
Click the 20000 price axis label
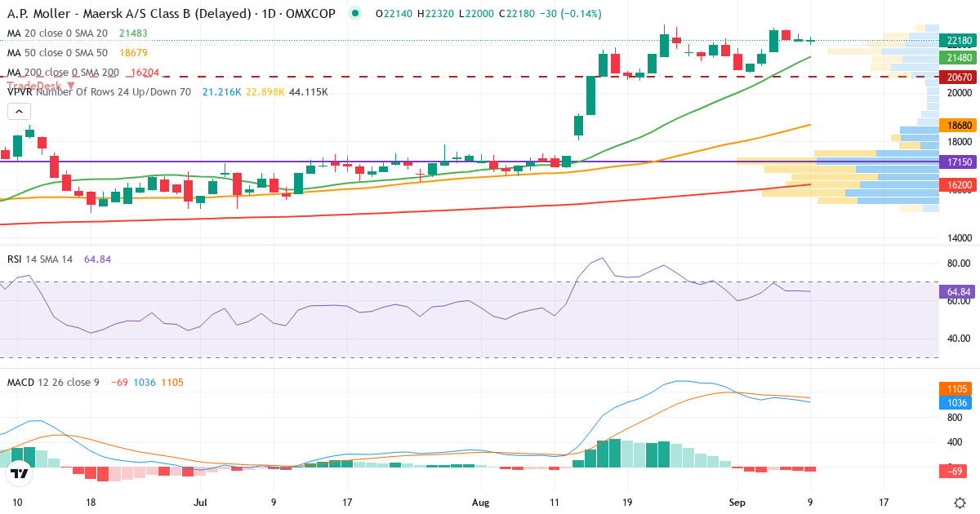pyautogui.click(x=961, y=92)
